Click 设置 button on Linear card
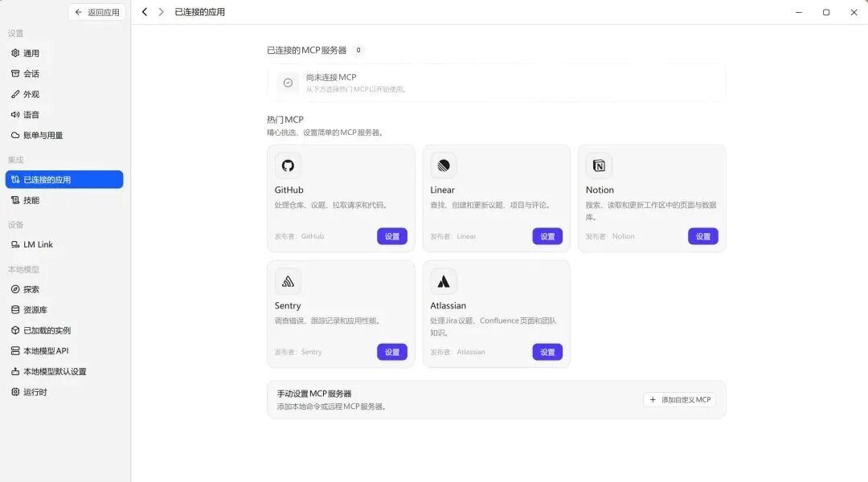868x482 pixels. click(x=547, y=236)
